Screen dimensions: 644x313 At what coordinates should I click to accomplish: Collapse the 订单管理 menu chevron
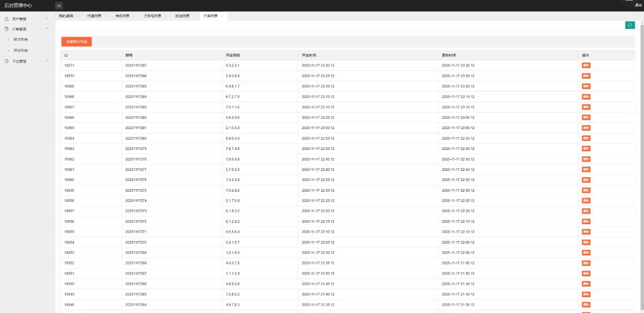point(46,29)
